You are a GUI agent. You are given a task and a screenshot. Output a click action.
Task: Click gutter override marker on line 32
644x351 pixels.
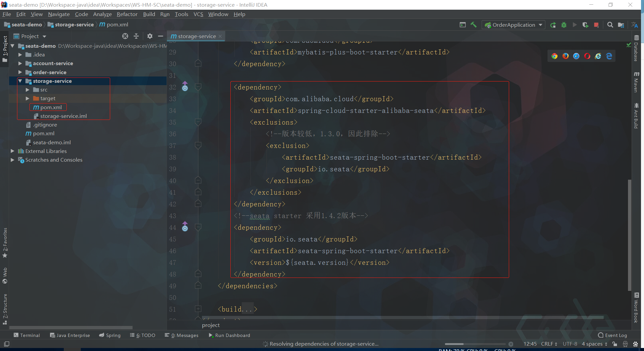click(x=185, y=86)
